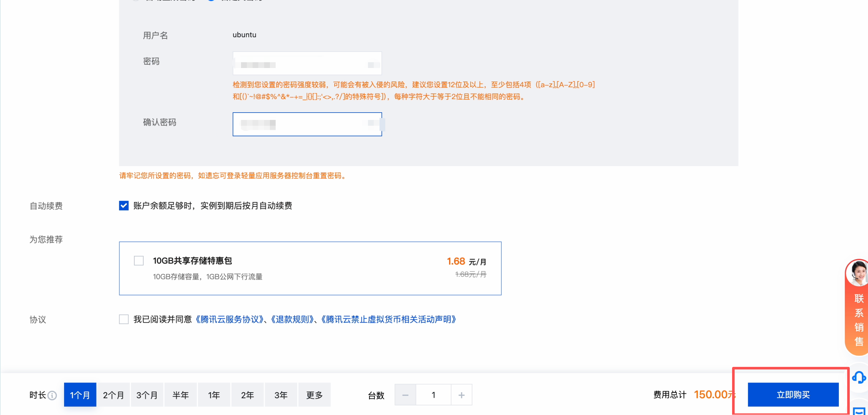Expand the 更多 duration options
868x415 pixels.
314,395
